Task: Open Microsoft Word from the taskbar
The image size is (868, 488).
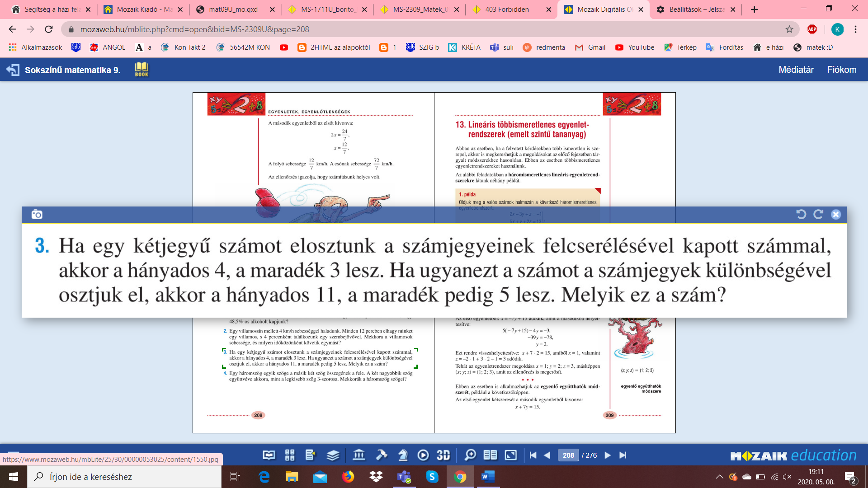Action: pyautogui.click(x=488, y=477)
